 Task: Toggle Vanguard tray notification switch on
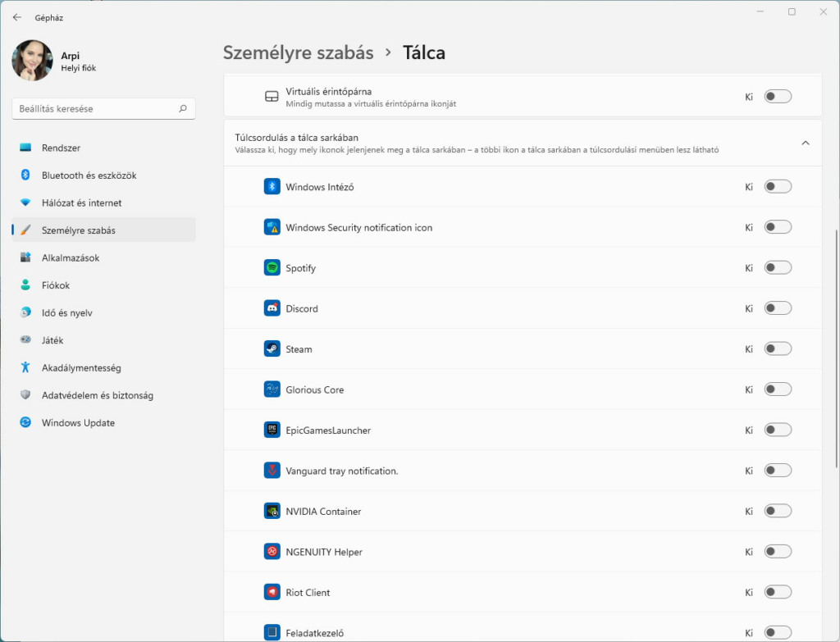coord(778,471)
